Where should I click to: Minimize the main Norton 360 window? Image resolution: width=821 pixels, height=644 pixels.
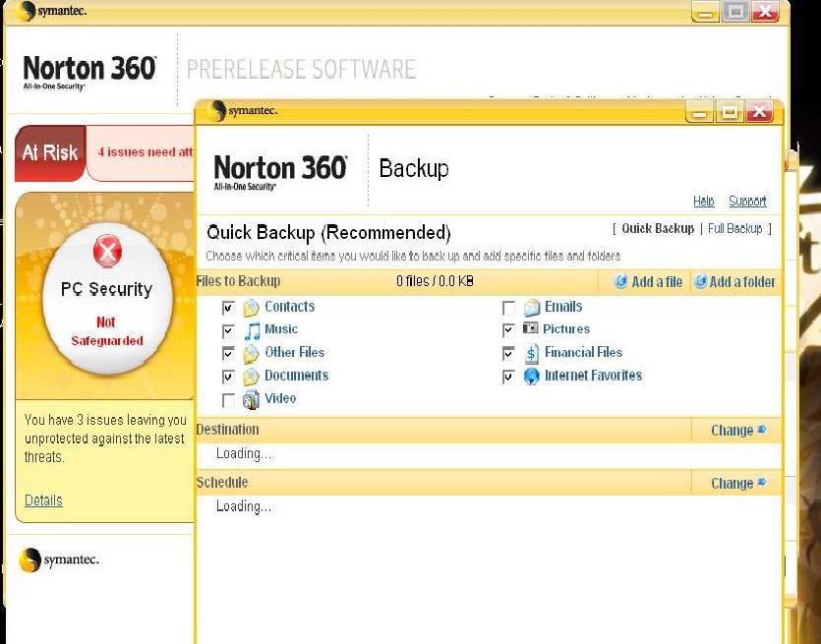705,11
